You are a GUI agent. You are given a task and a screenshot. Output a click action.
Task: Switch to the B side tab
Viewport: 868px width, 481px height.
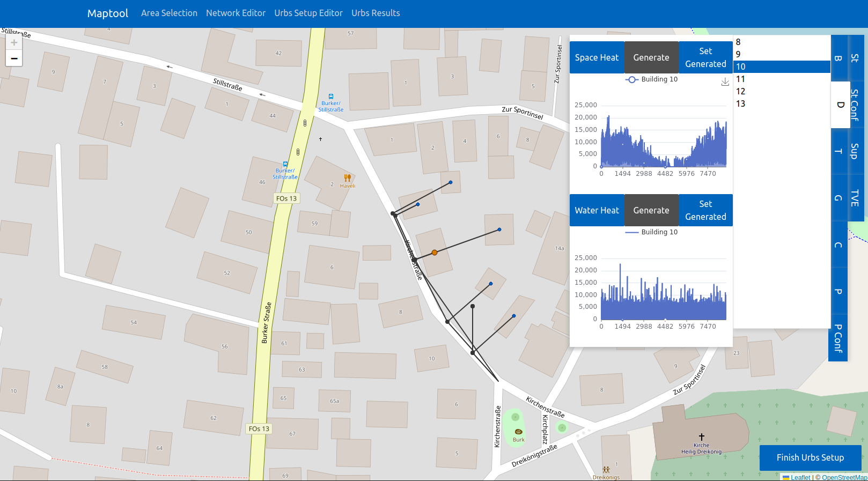(x=838, y=58)
